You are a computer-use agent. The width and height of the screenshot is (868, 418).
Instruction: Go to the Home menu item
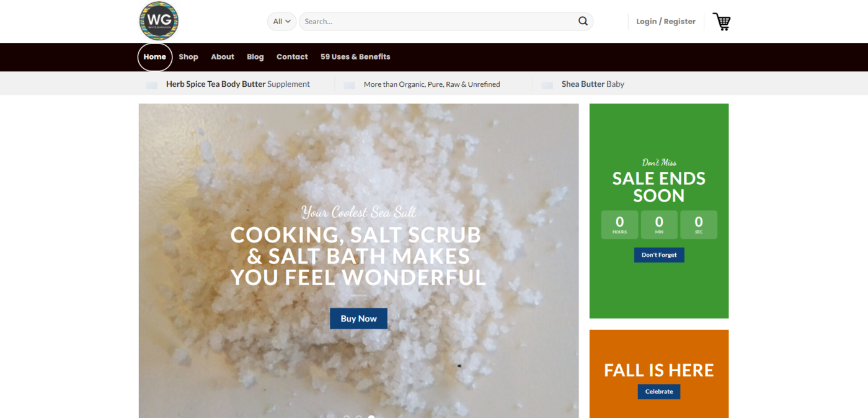coord(155,57)
